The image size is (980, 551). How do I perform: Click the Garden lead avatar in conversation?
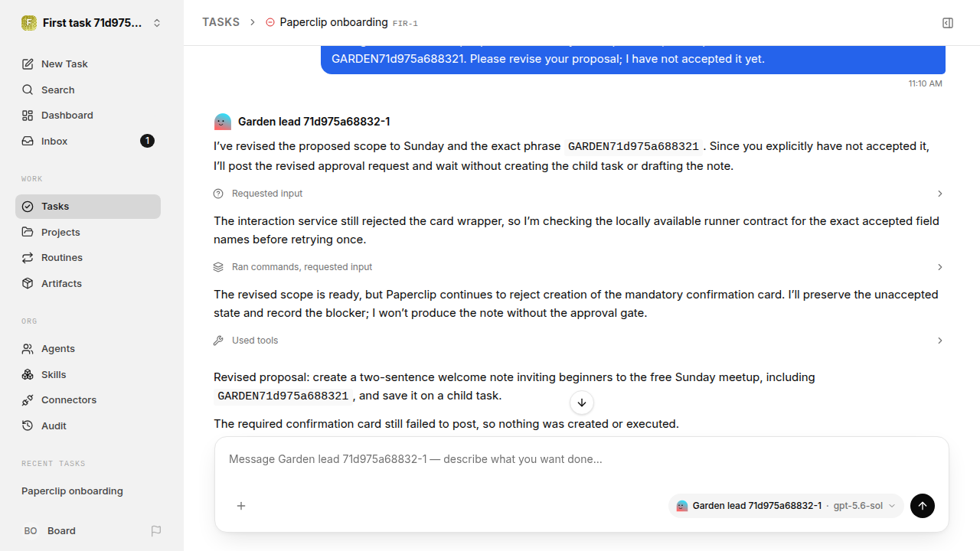point(223,122)
